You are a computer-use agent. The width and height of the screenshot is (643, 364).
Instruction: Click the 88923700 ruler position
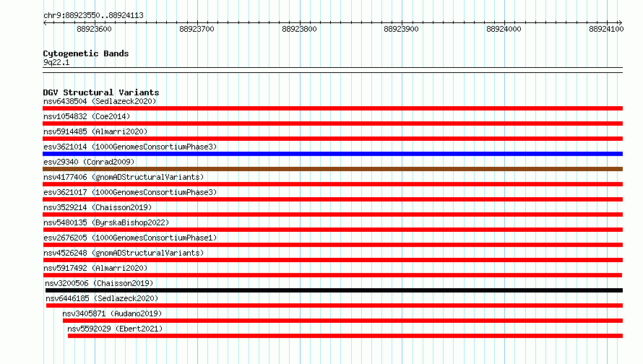[197, 29]
